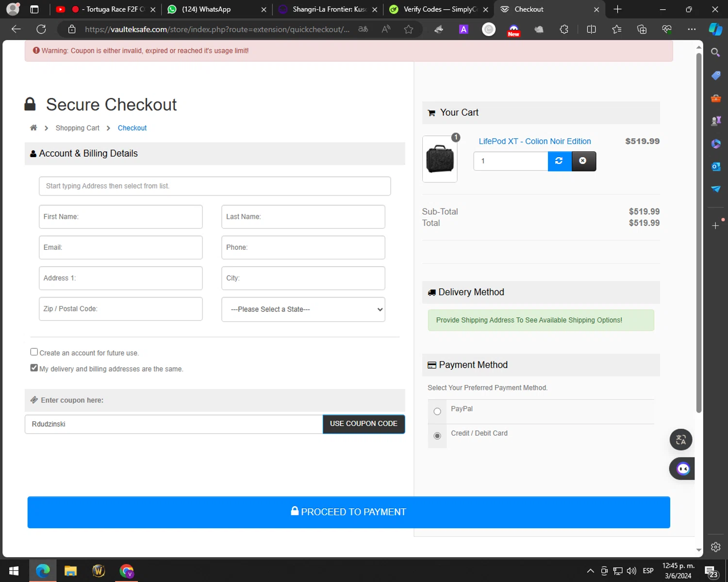
Task: Click the Zip / Postal Code field
Action: pyautogui.click(x=120, y=309)
